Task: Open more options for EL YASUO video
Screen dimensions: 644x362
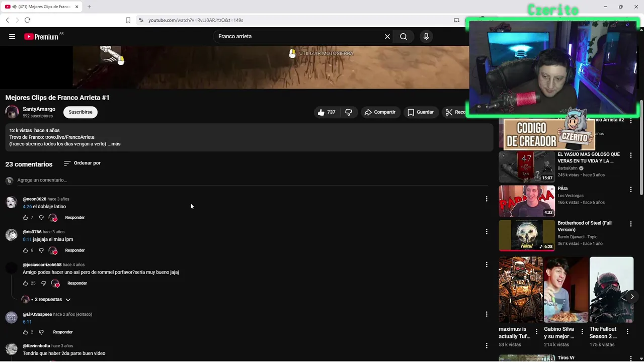Action: point(631,155)
